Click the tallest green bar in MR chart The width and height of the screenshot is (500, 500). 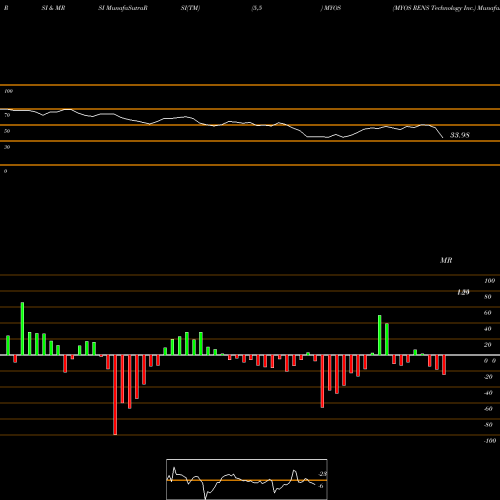click(22, 329)
